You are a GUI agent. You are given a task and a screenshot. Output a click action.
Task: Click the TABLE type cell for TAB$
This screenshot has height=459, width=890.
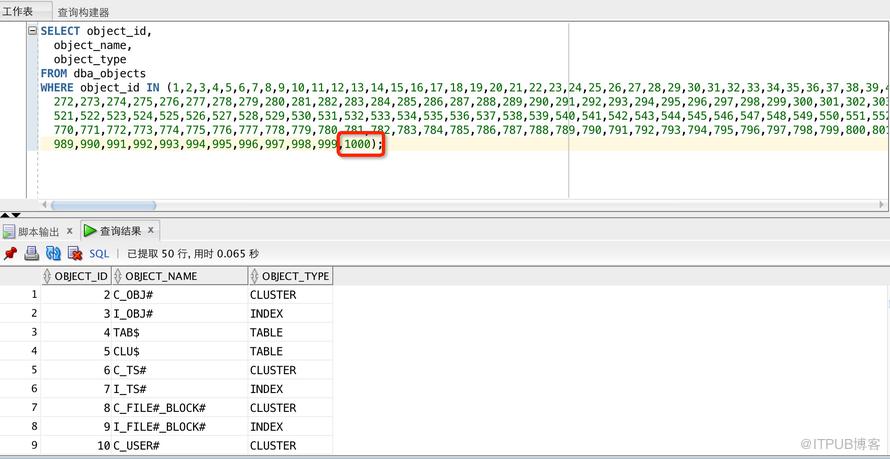tap(290, 332)
